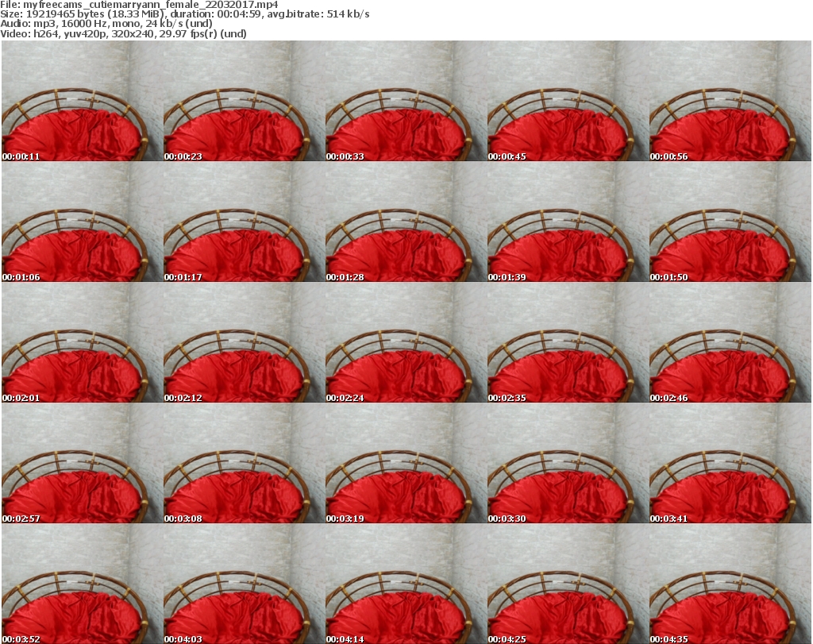View the 00:04:35 thumbnail
Image resolution: width=813 pixels, height=644 pixels.
(x=730, y=584)
